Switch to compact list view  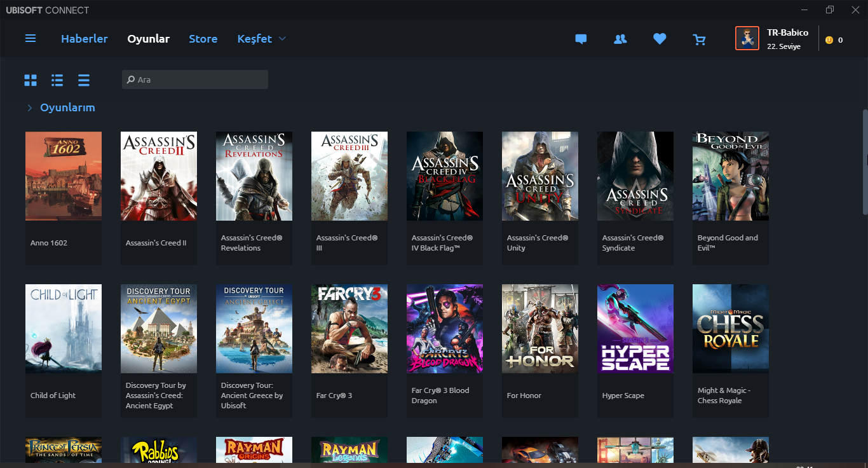click(84, 80)
